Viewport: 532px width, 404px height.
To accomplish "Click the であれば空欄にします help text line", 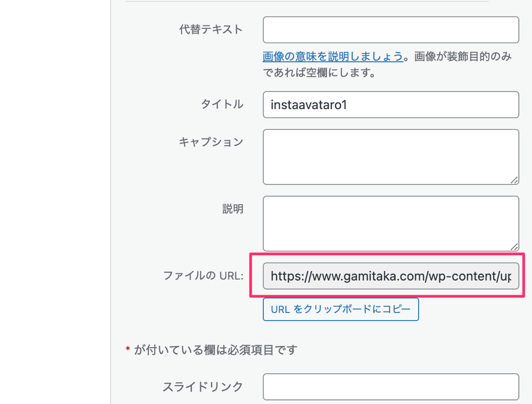I will [x=319, y=72].
